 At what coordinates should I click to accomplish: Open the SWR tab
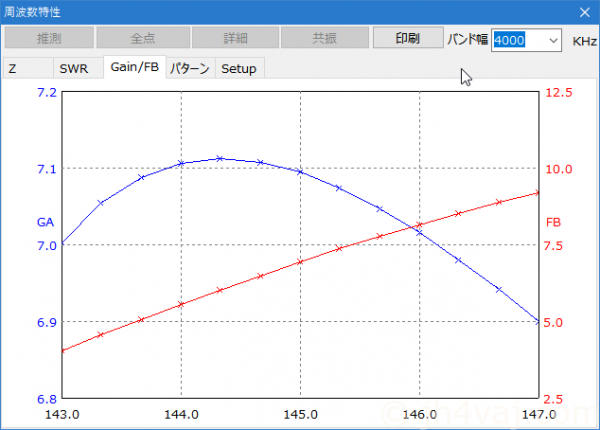73,68
